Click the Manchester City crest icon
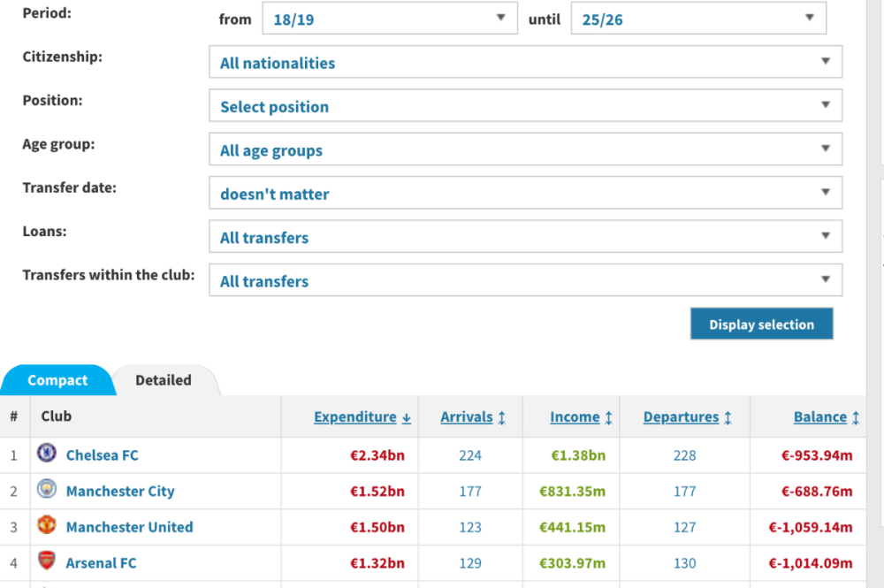 pos(47,490)
